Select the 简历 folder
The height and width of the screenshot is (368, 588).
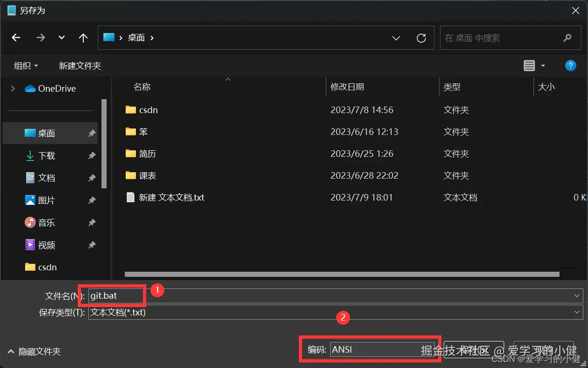click(141, 154)
